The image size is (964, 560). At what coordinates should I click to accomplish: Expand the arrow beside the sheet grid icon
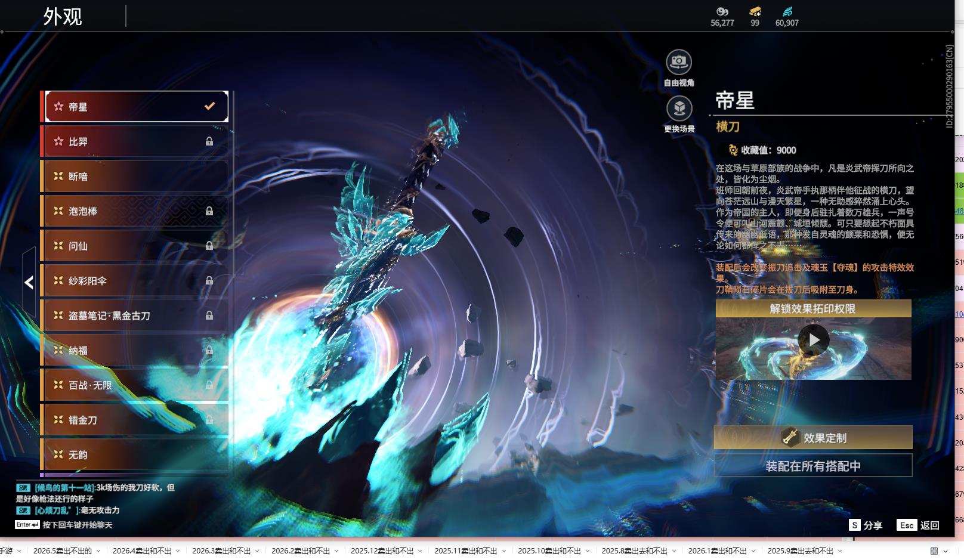click(x=946, y=551)
